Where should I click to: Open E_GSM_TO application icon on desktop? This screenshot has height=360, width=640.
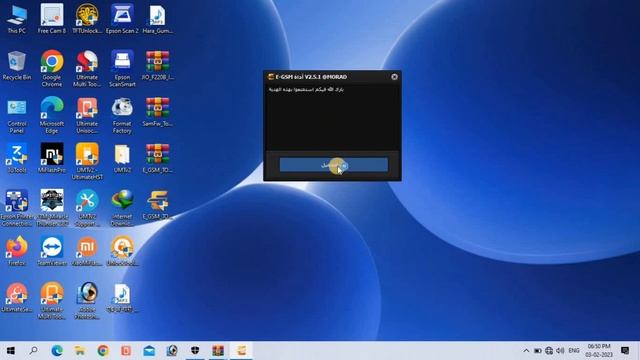(158, 205)
